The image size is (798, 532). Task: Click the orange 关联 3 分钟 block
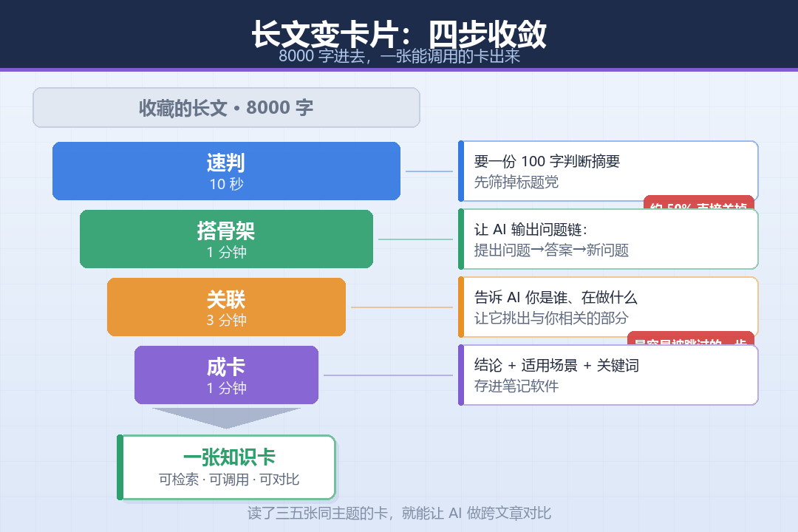[227, 307]
